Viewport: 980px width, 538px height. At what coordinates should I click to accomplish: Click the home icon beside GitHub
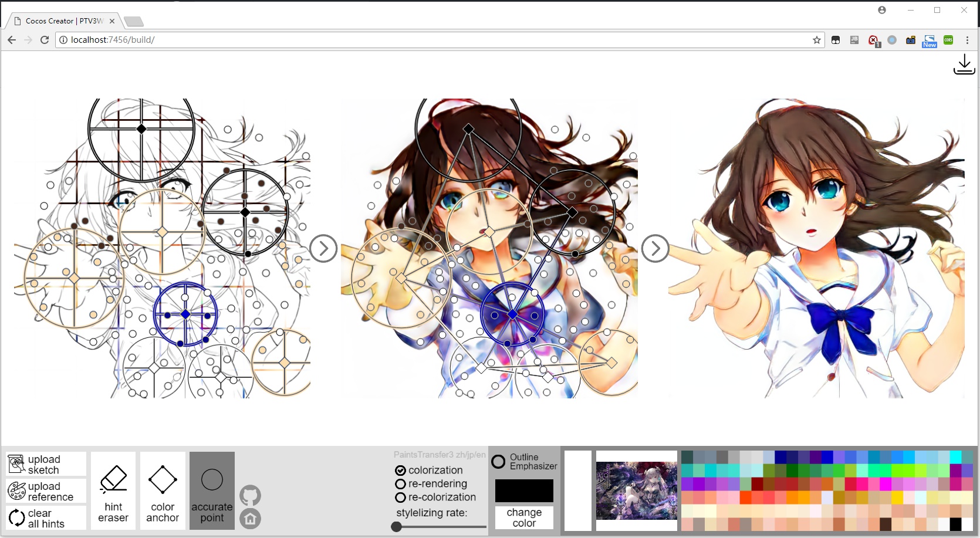click(251, 519)
